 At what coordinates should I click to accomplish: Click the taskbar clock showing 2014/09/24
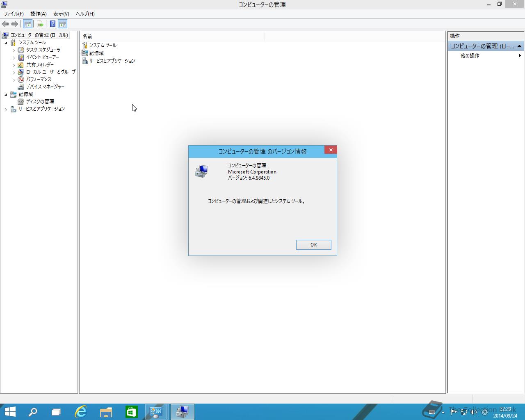(x=505, y=412)
